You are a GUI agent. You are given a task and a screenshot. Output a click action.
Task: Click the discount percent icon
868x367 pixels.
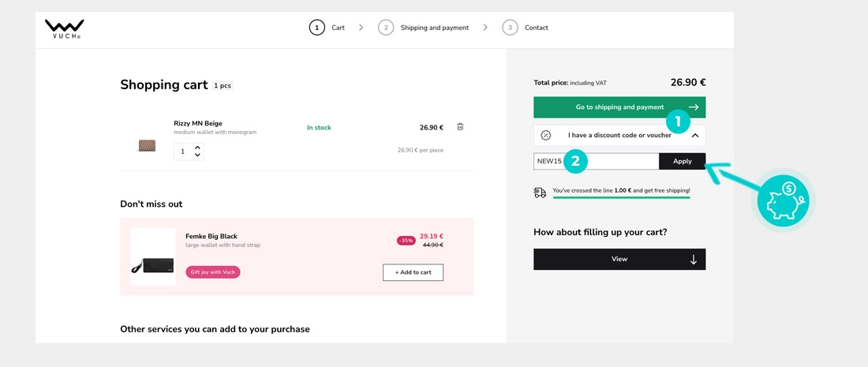(x=545, y=136)
